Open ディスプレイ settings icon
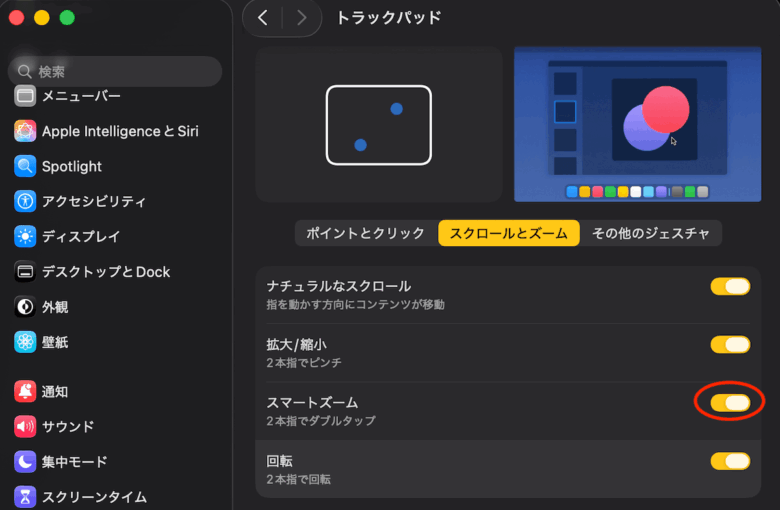Screen dimensions: 780x510 (25, 236)
